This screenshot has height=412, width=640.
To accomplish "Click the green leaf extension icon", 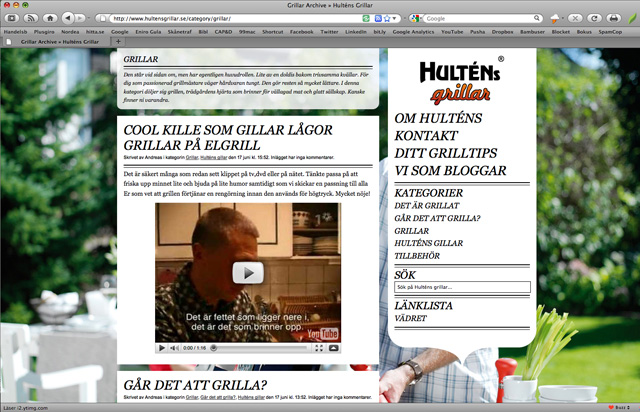I will [632, 18].
